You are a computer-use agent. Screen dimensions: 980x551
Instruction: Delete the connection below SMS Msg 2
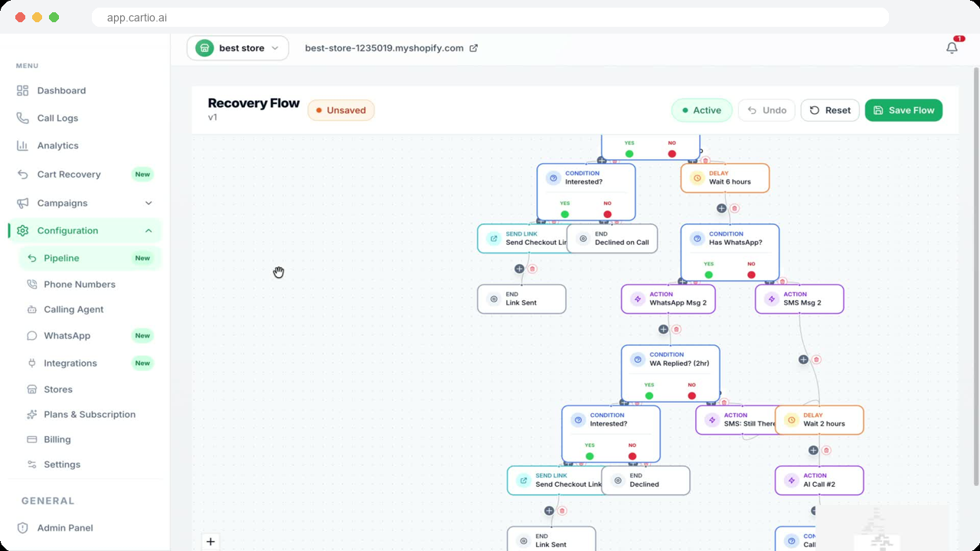tap(816, 360)
